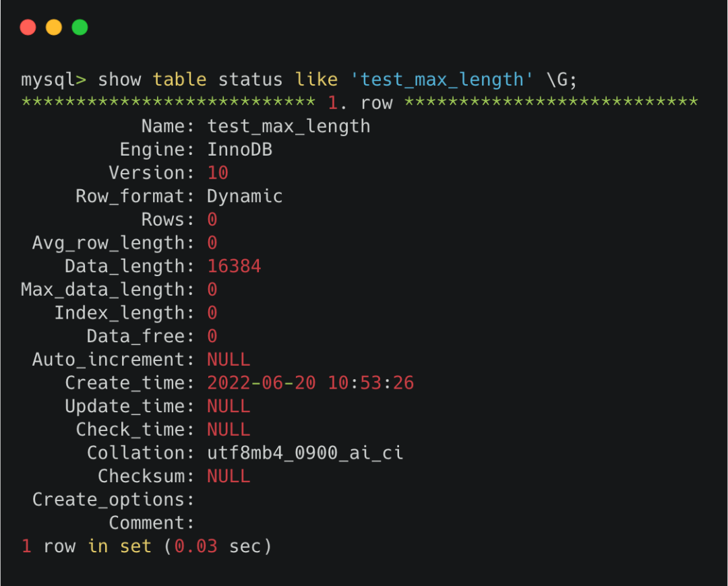Click the '1. row' separator header

click(x=360, y=103)
